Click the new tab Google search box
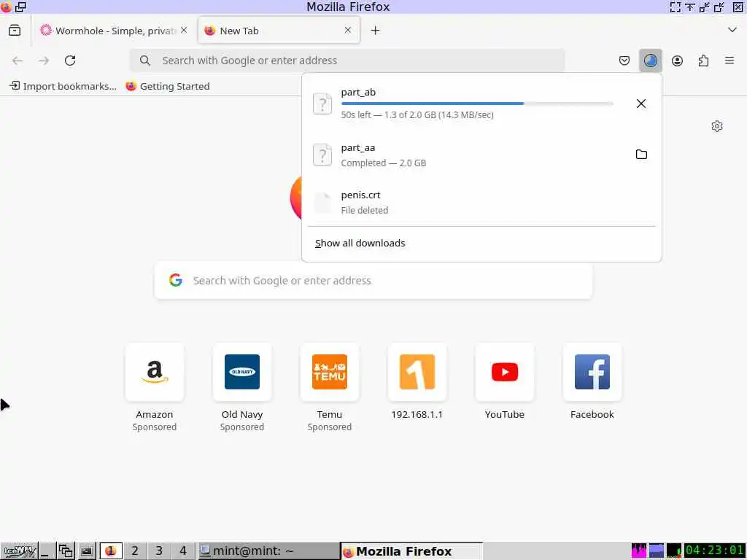 [373, 281]
